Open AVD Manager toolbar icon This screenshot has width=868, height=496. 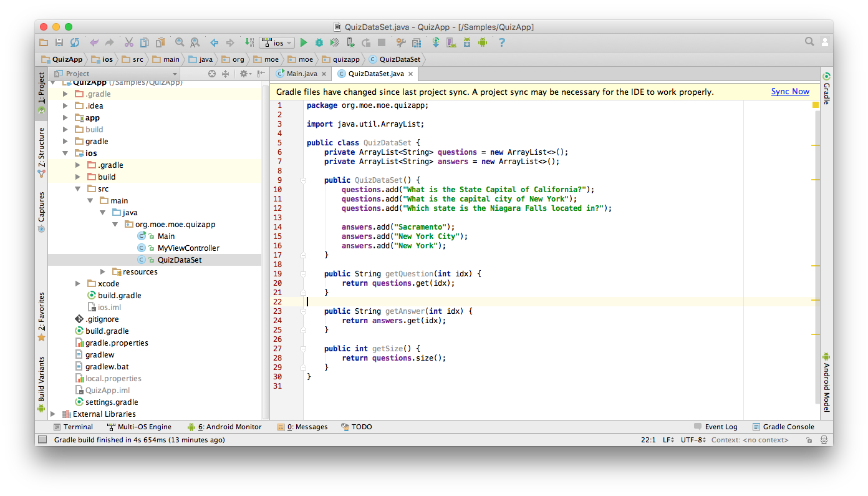coord(451,42)
